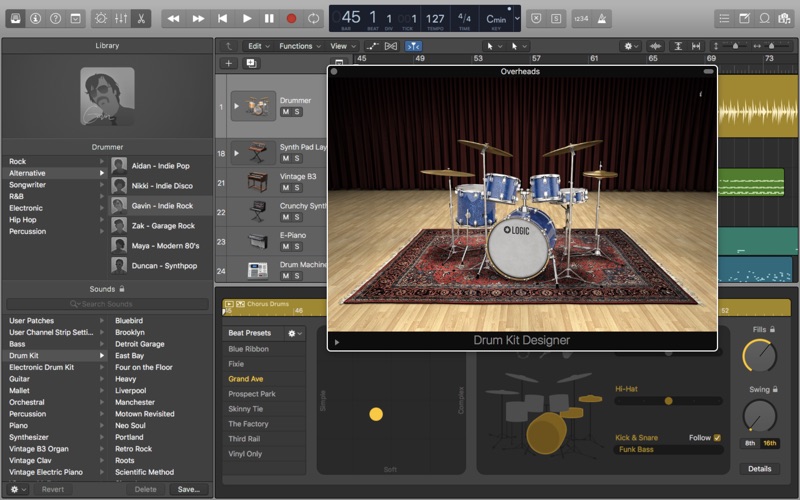The image size is (800, 500).
Task: Toggle the Solo S button in control bar
Action: click(556, 19)
